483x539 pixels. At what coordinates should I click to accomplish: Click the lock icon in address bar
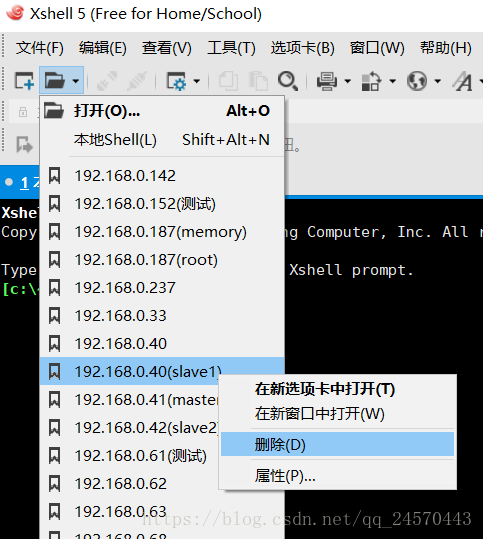click(23, 112)
